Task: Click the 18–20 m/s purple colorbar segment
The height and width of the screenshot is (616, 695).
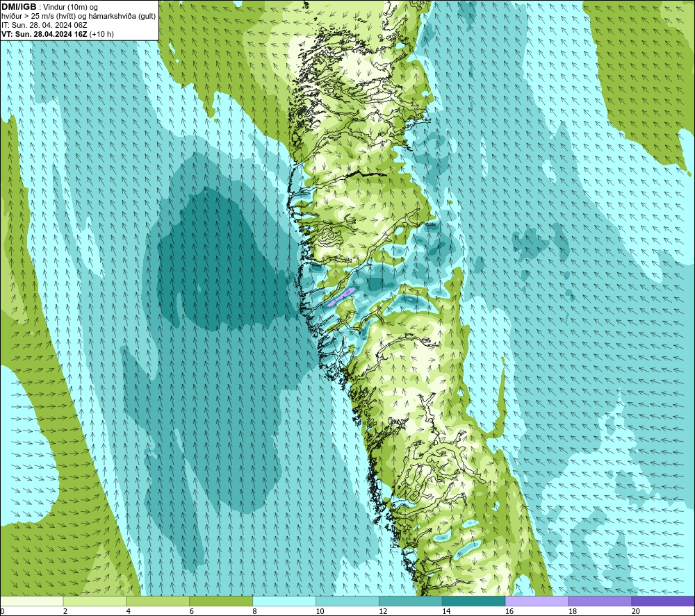Action: [600, 601]
